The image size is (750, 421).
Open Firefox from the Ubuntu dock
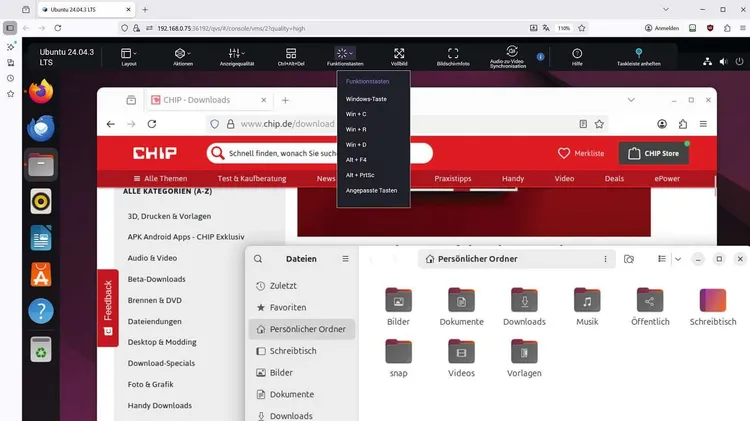click(41, 92)
